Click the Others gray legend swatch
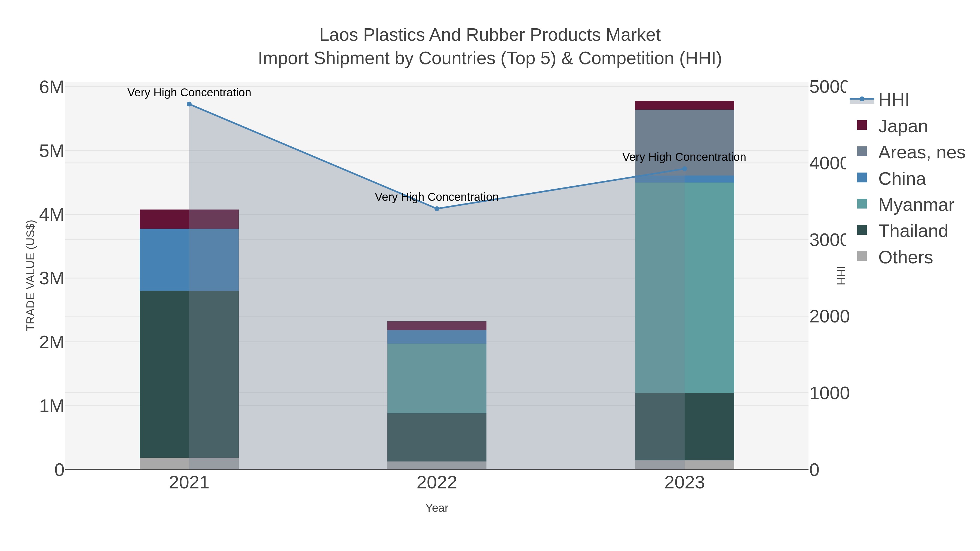 [862, 256]
